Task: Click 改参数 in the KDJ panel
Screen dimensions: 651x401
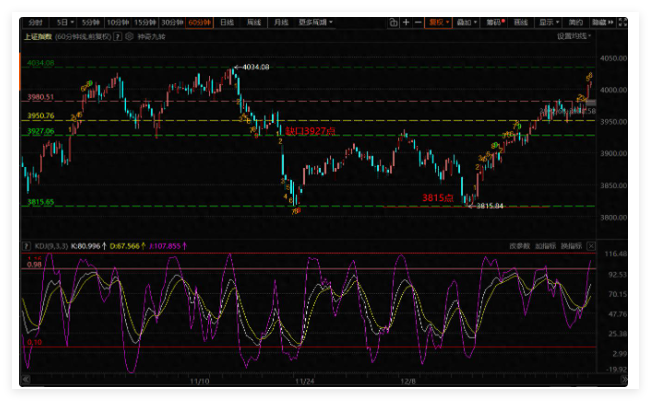Action: (518, 244)
